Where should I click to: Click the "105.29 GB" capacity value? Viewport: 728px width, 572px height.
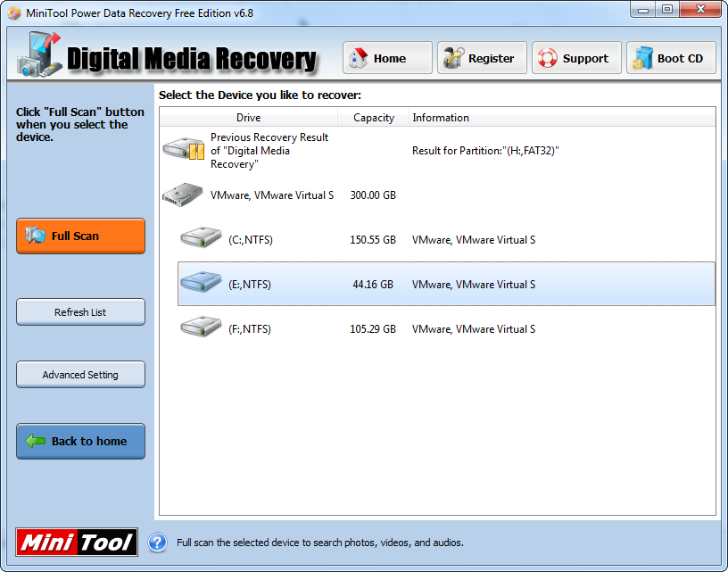[x=373, y=328]
